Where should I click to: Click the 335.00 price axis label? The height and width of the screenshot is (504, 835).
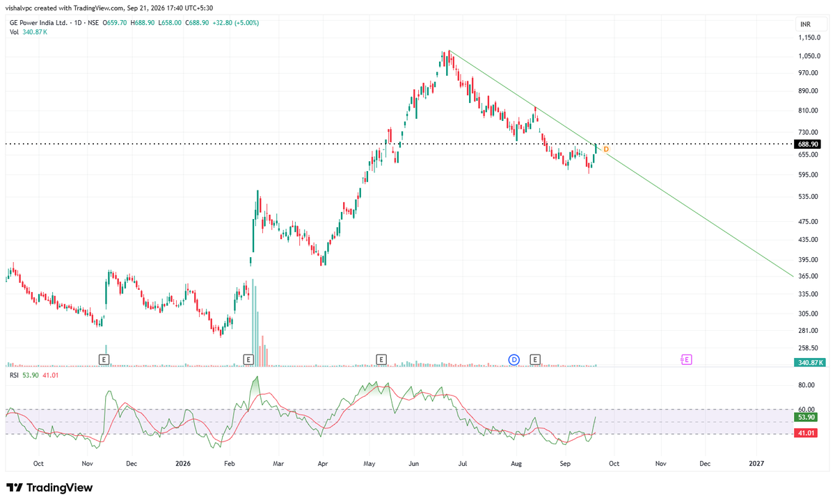[809, 294]
